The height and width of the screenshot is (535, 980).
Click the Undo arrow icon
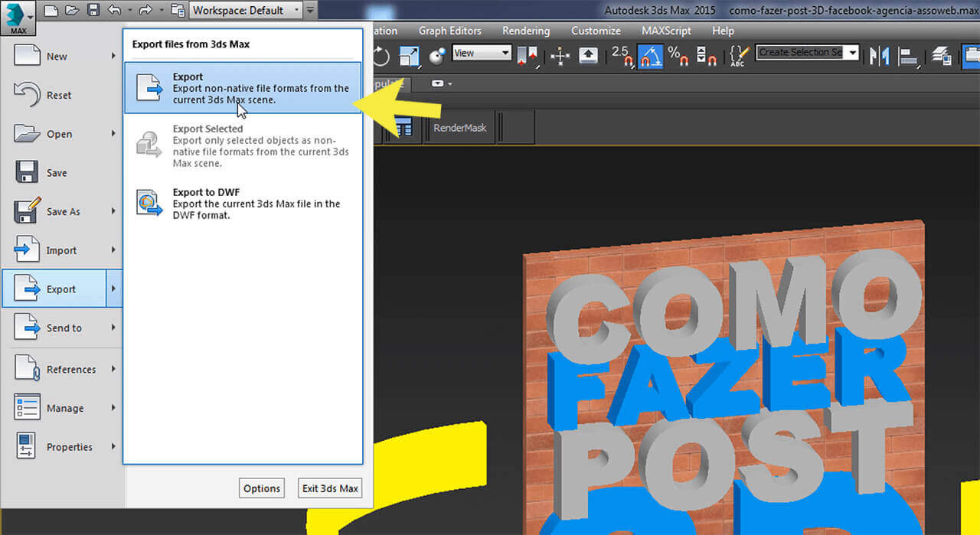114,11
